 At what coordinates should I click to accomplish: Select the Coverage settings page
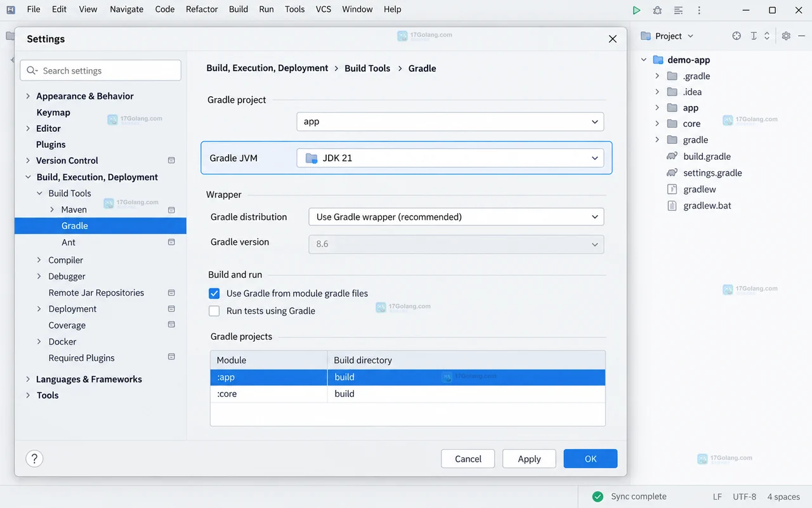67,325
